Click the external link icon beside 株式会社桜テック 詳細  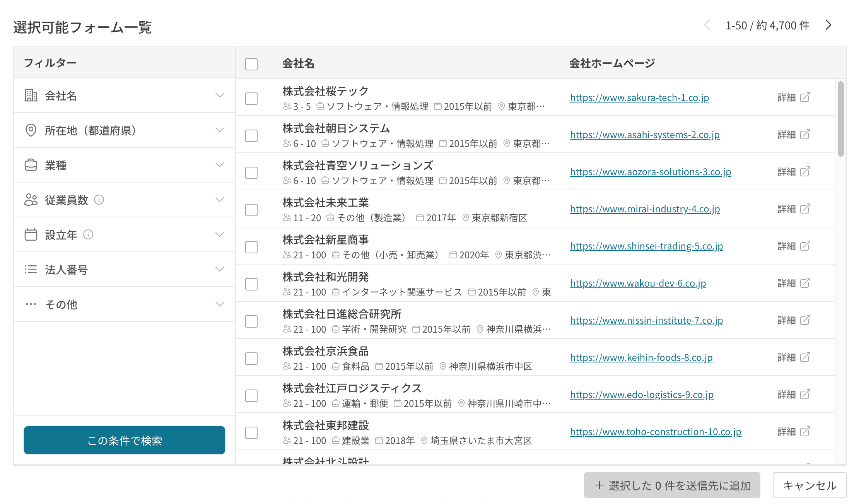(806, 97)
